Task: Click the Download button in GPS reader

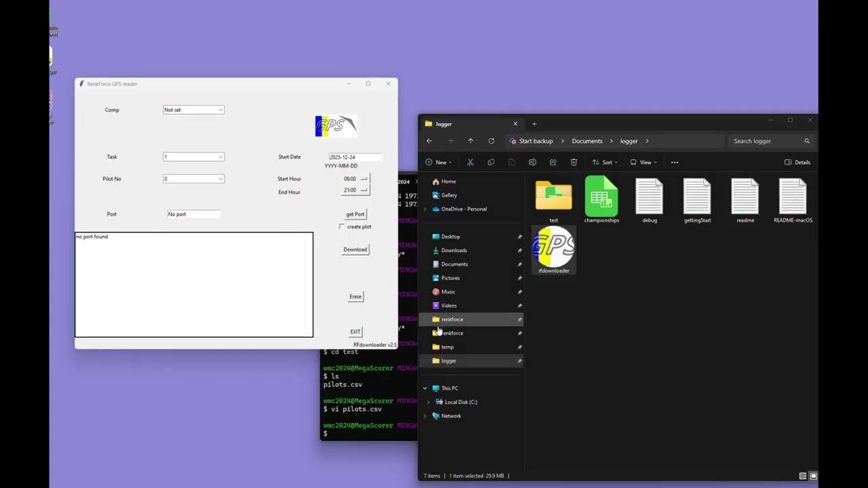Action: (355, 249)
